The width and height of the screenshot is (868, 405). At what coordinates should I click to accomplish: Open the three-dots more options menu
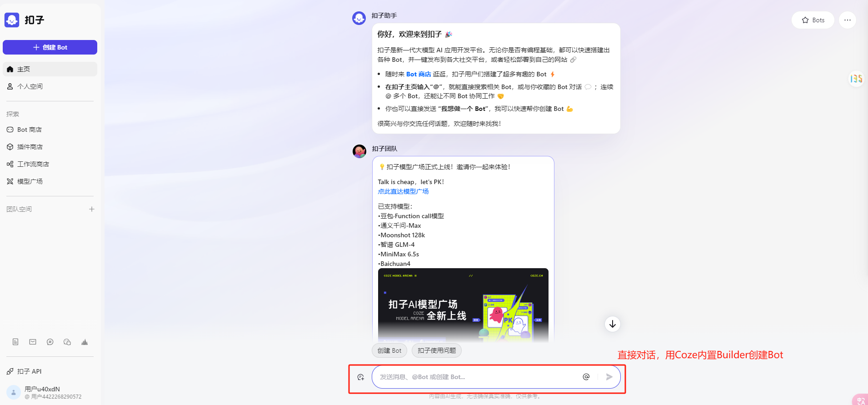(x=848, y=20)
